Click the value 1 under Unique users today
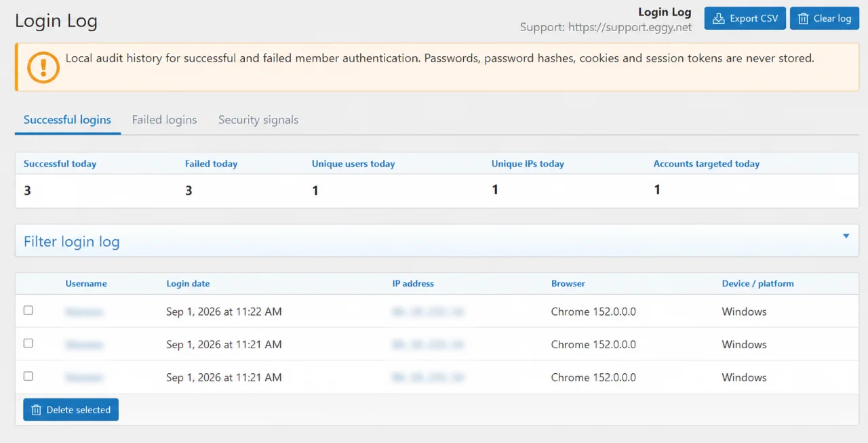The image size is (868, 443). 315,191
